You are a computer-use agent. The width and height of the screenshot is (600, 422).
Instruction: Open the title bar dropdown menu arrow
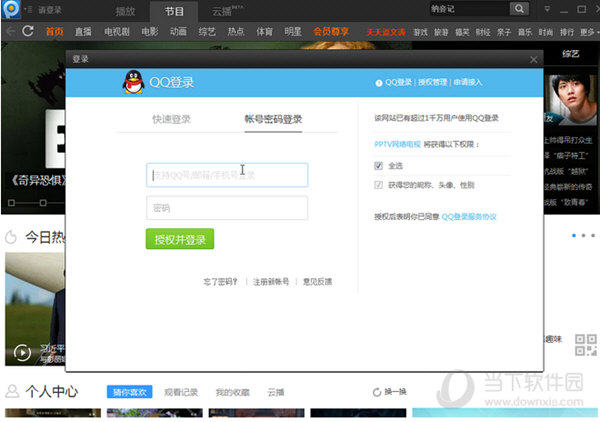click(547, 9)
